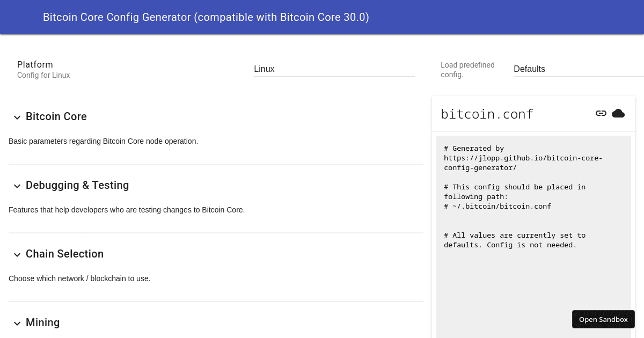644x338 pixels.
Task: Click the chevron beside Debugging & Testing
Action: (x=17, y=186)
